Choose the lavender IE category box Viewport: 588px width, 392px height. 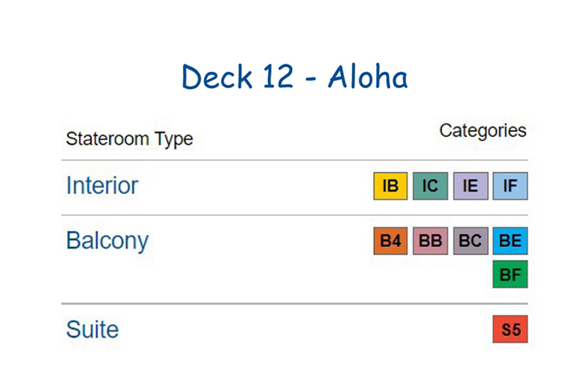tap(470, 186)
